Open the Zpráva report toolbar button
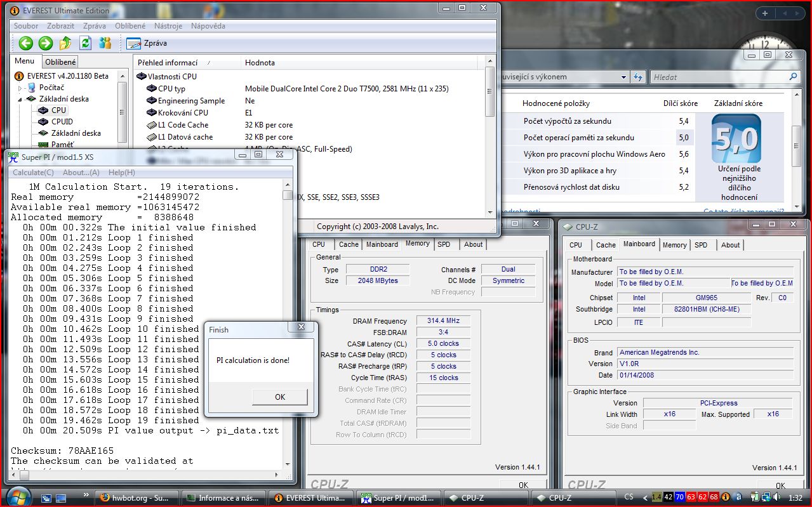The image size is (812, 507). [x=147, y=43]
